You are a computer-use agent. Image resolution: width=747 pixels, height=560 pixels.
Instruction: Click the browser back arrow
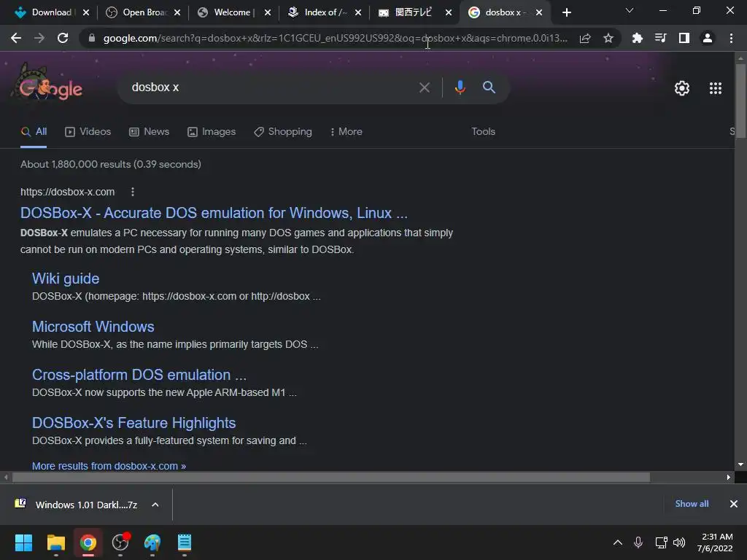pyautogui.click(x=16, y=38)
